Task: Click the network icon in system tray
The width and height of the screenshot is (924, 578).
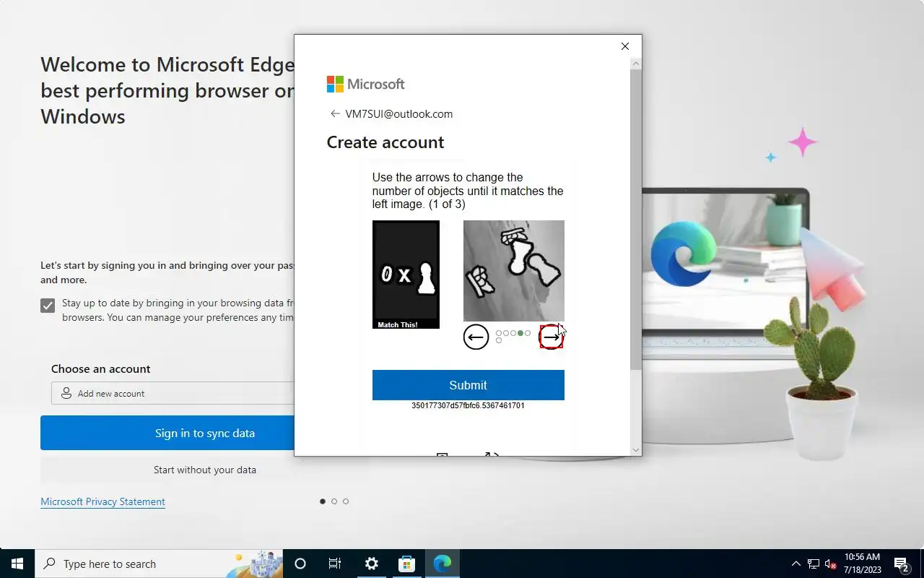Action: 814,564
